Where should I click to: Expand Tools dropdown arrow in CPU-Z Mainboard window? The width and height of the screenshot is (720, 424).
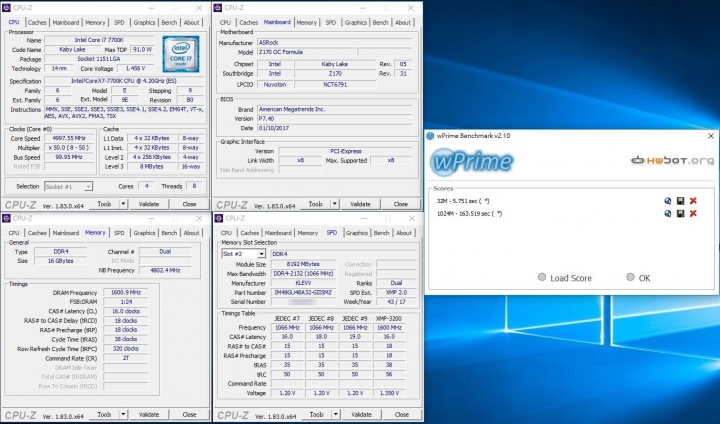point(335,204)
